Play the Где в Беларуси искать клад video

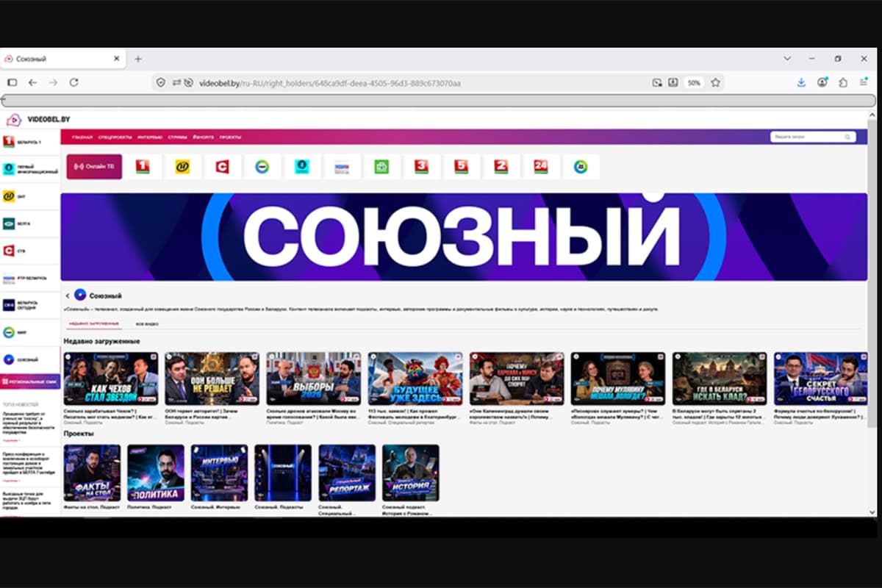pos(720,379)
